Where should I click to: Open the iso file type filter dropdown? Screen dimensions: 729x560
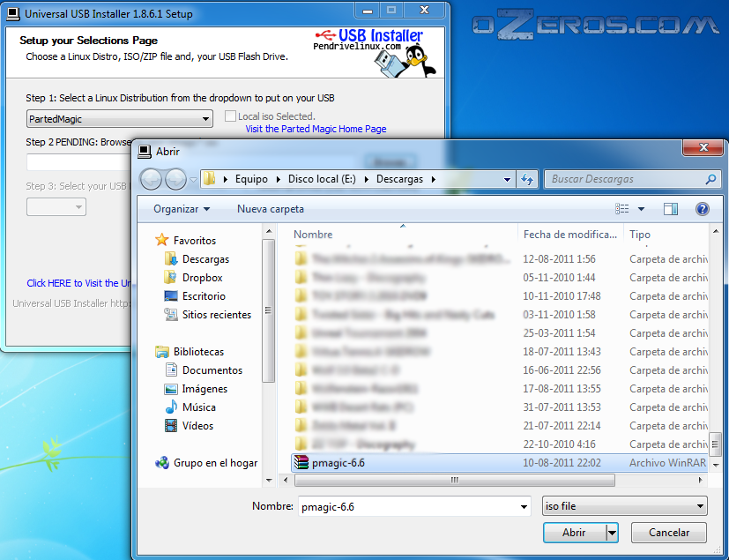pos(625,506)
